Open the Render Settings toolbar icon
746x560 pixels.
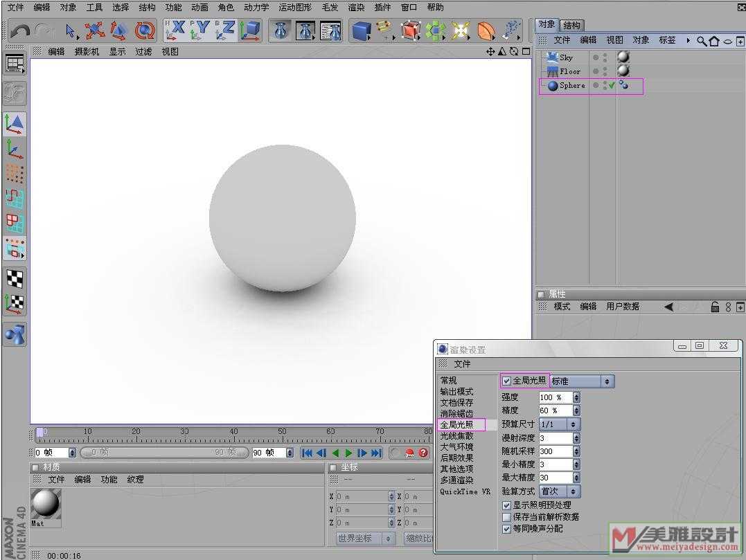pos(330,30)
